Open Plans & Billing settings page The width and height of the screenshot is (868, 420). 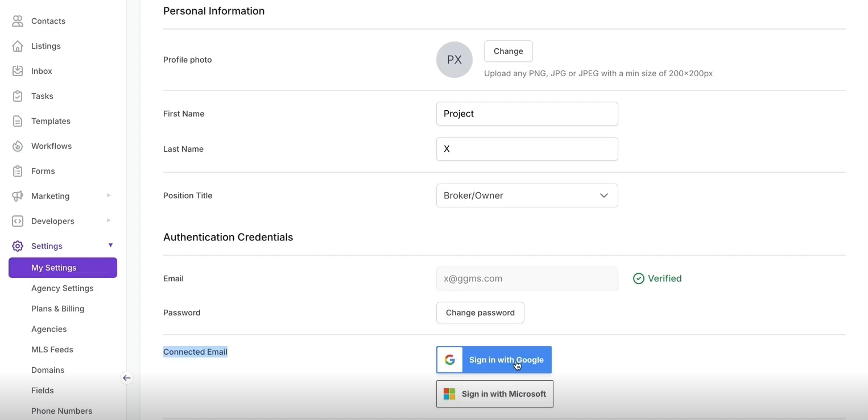coord(57,309)
